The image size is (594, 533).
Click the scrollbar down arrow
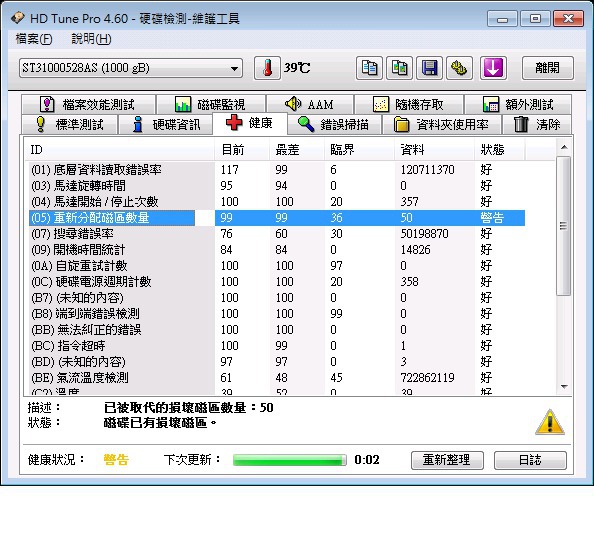pyautogui.click(x=564, y=387)
